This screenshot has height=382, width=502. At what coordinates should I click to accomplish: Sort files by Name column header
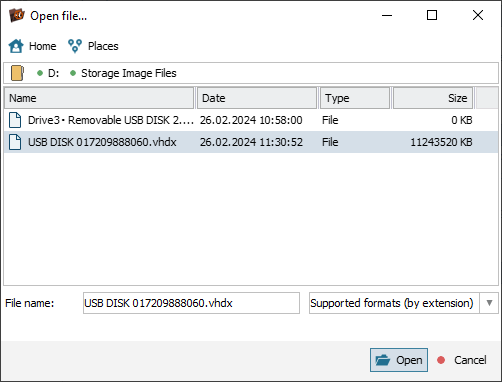pyautogui.click(x=99, y=98)
